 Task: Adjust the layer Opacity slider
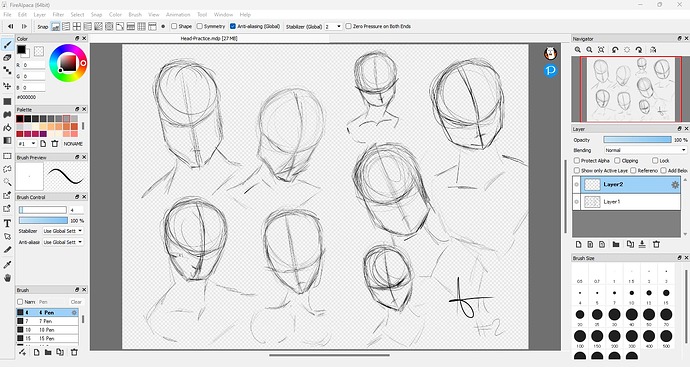[x=637, y=140]
